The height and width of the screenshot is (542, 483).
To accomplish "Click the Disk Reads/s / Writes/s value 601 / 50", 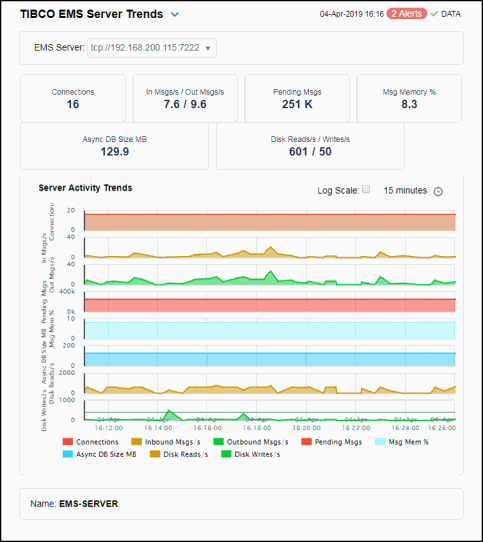I will [x=310, y=151].
